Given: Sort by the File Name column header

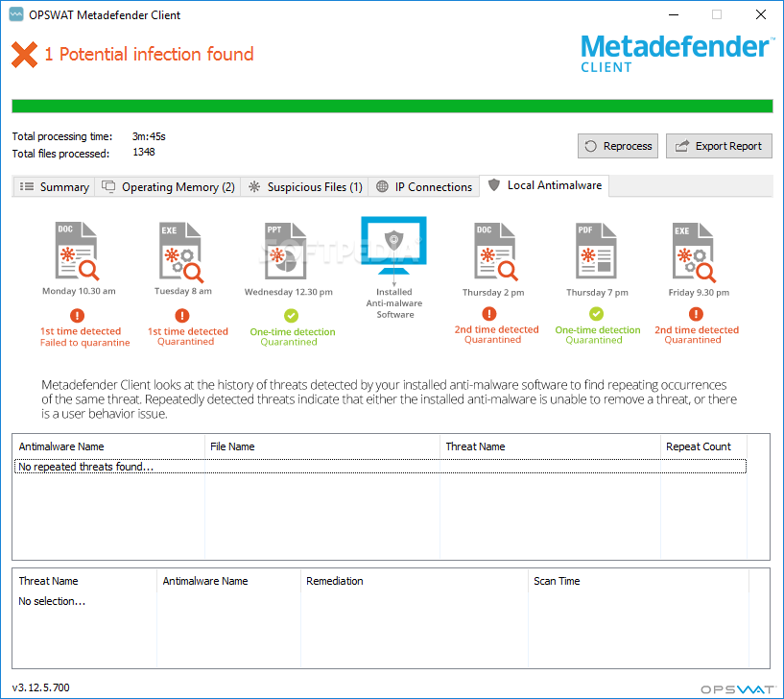Looking at the screenshot, I should [x=322, y=446].
